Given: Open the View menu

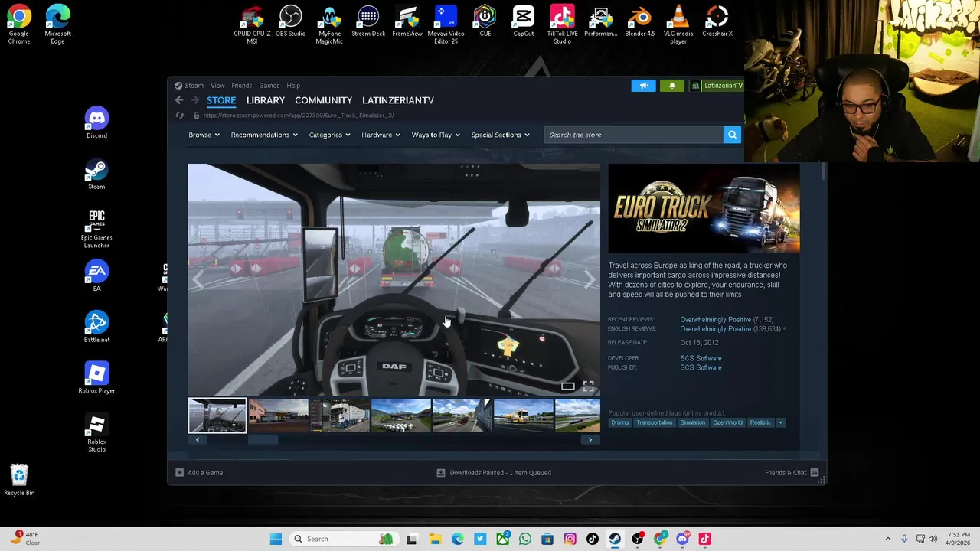Looking at the screenshot, I should click(x=217, y=86).
